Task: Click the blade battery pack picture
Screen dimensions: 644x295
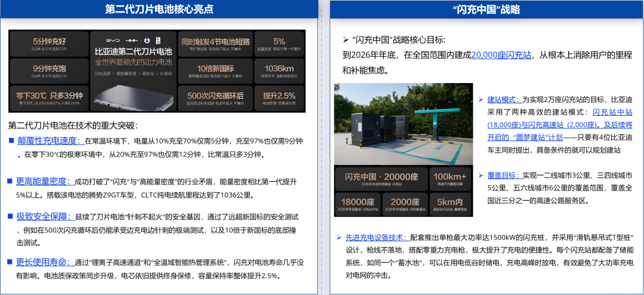Action: [x=134, y=97]
